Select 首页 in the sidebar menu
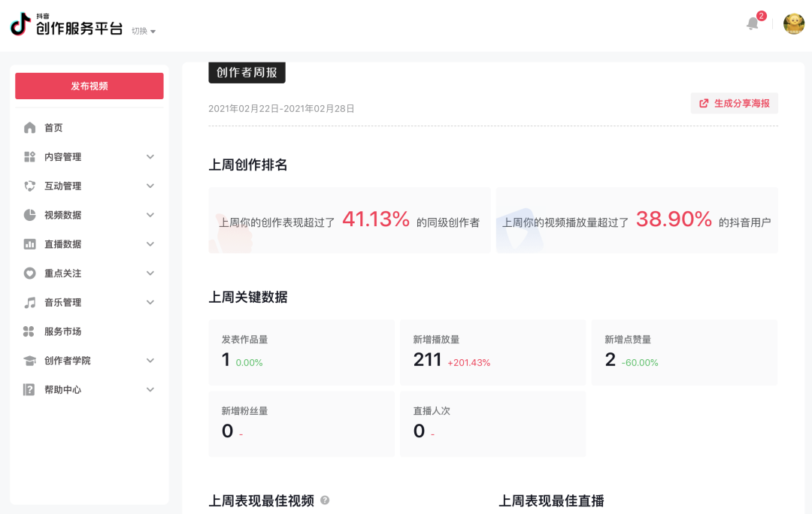 53,128
